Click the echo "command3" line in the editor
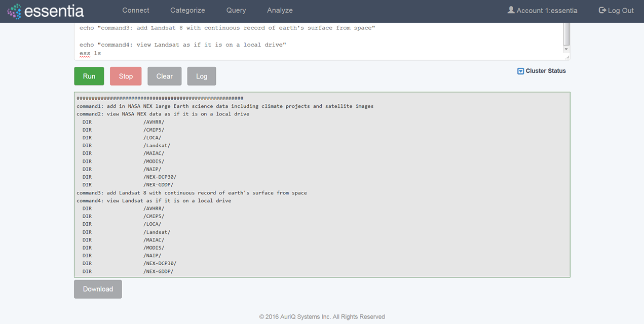 coord(227,28)
